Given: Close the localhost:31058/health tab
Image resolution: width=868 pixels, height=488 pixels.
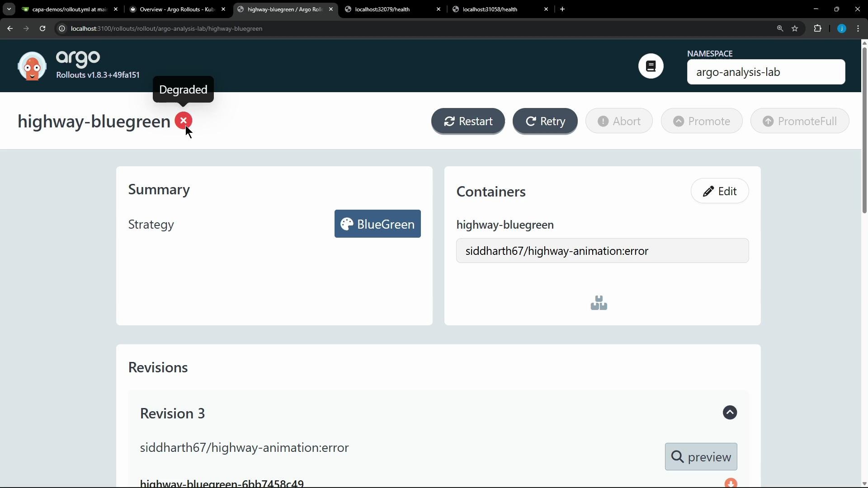Looking at the screenshot, I should [x=546, y=9].
